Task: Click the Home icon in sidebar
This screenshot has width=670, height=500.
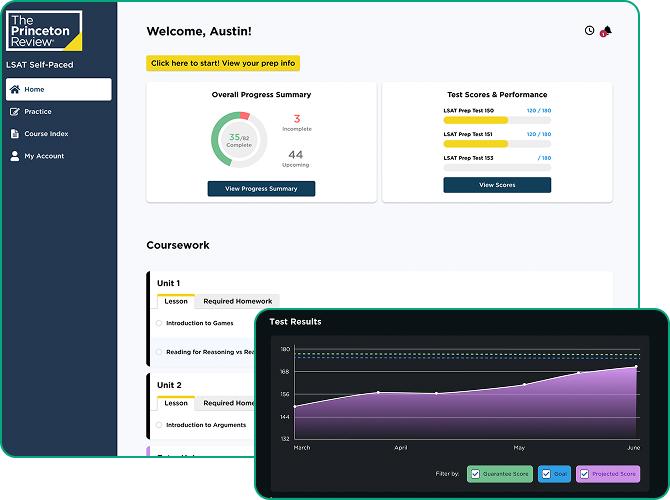Action: click(x=14, y=90)
